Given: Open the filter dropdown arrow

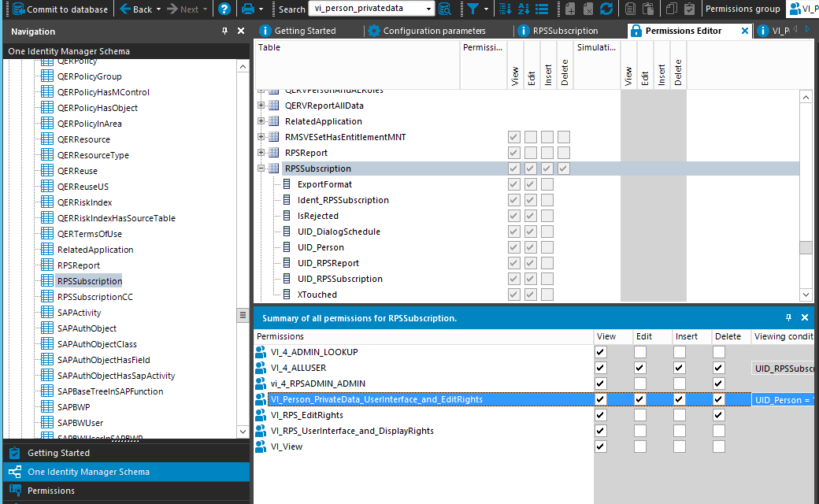Looking at the screenshot, I should pyautogui.click(x=487, y=9).
